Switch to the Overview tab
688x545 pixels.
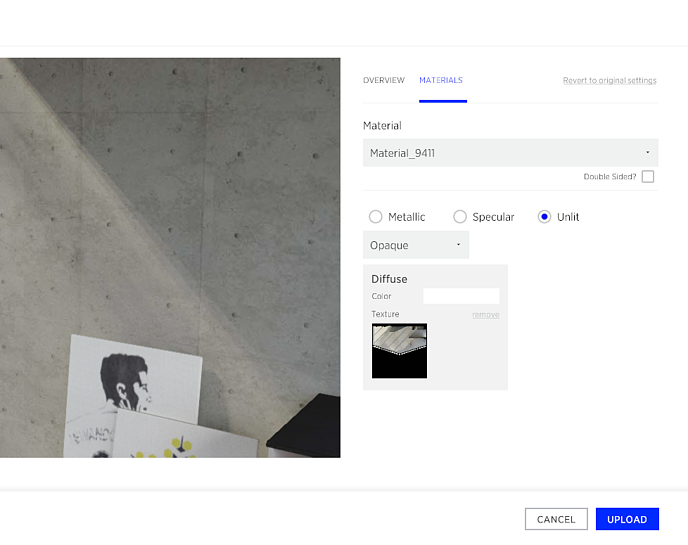(x=383, y=80)
